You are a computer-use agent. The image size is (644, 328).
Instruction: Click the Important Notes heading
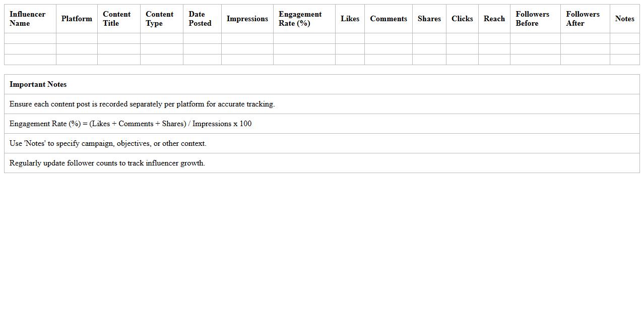(38, 84)
